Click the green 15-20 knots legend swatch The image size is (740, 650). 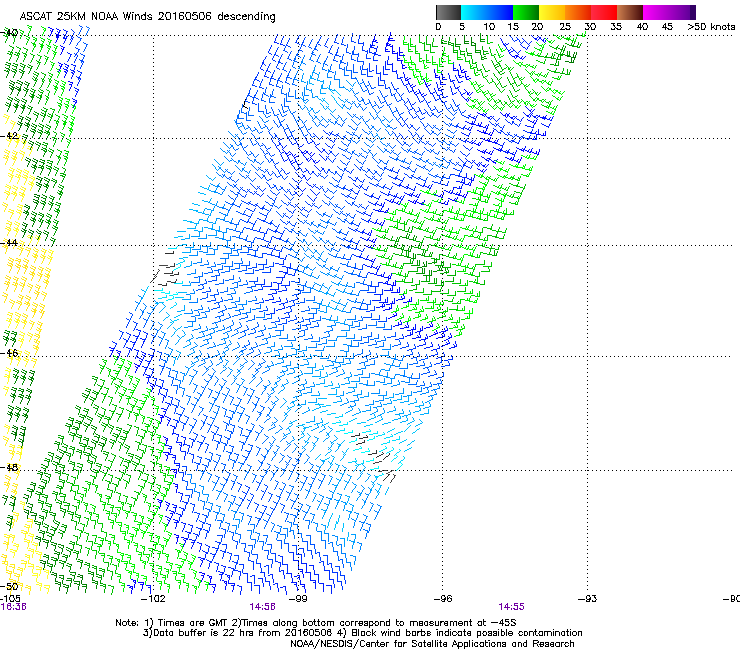pyautogui.click(x=526, y=12)
